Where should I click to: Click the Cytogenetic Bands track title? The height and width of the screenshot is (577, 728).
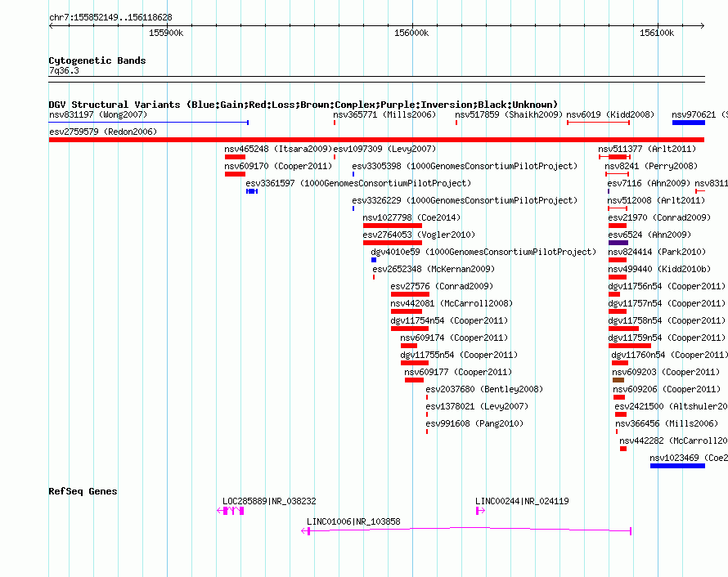[97, 60]
